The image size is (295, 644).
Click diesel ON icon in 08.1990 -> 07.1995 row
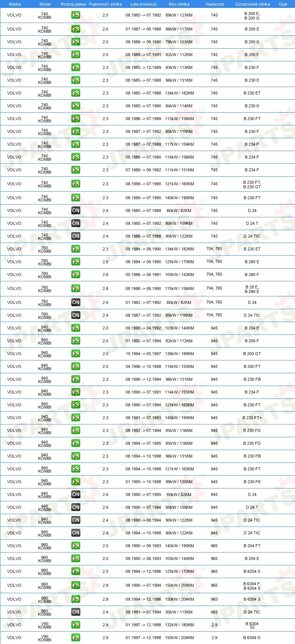(76, 494)
